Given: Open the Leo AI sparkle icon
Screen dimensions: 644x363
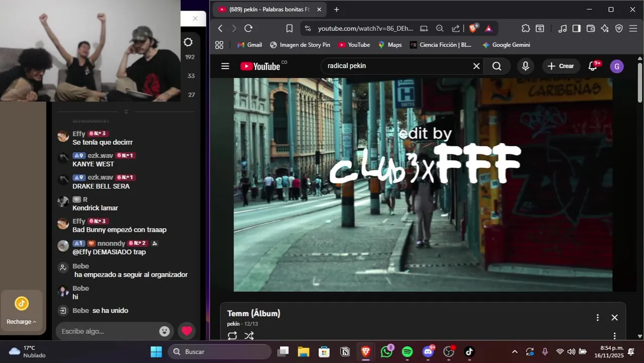Looking at the screenshot, I should pyautogui.click(x=605, y=28).
